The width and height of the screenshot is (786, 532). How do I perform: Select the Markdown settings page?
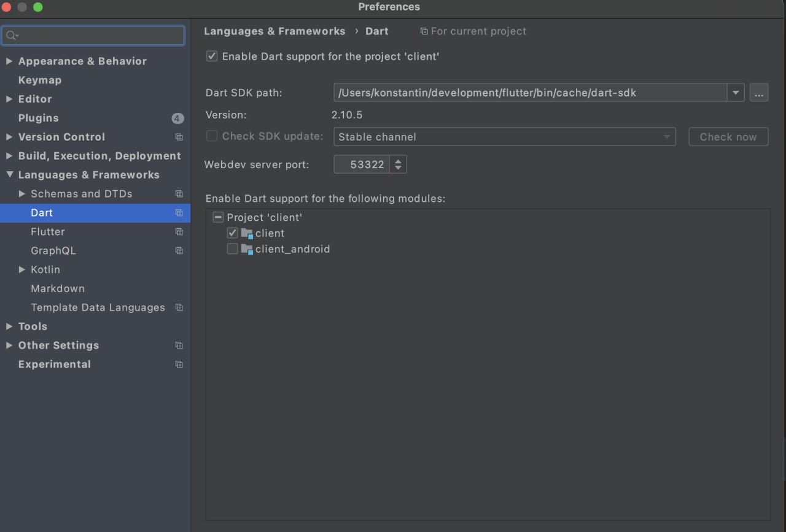58,288
